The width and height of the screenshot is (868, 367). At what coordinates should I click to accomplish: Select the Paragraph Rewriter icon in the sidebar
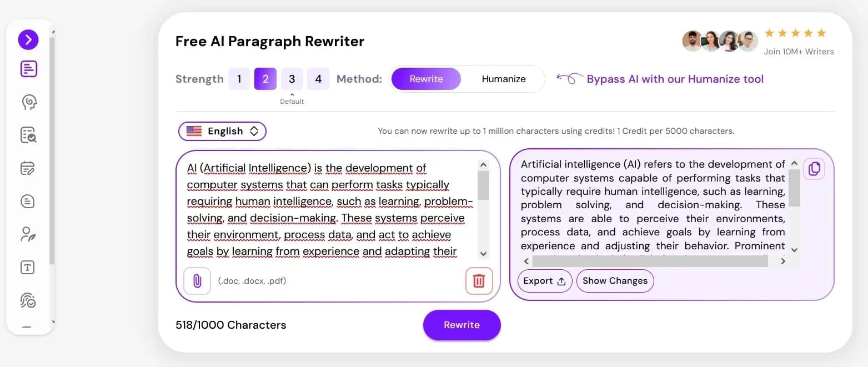(28, 68)
